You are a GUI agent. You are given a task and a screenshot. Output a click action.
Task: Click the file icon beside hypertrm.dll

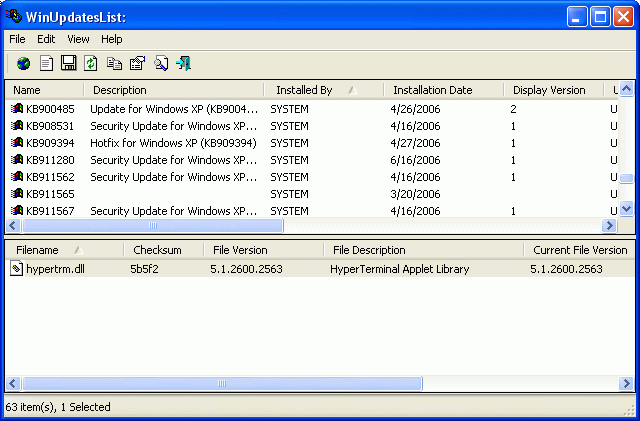pyautogui.click(x=16, y=269)
